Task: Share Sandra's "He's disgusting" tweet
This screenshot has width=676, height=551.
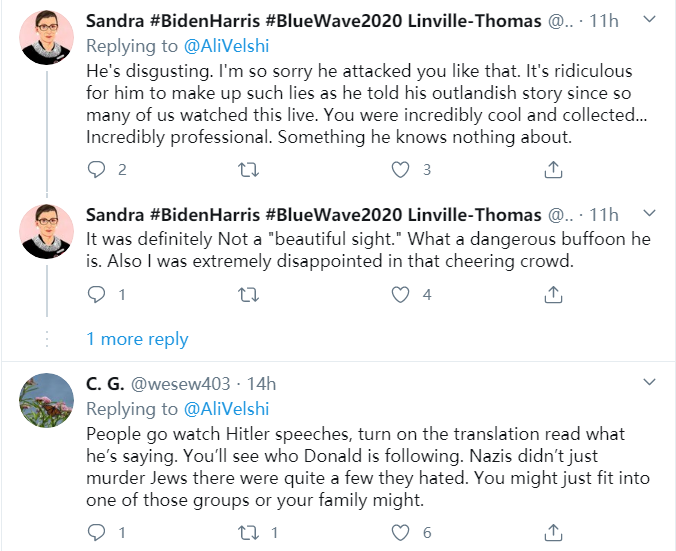Action: (x=553, y=170)
